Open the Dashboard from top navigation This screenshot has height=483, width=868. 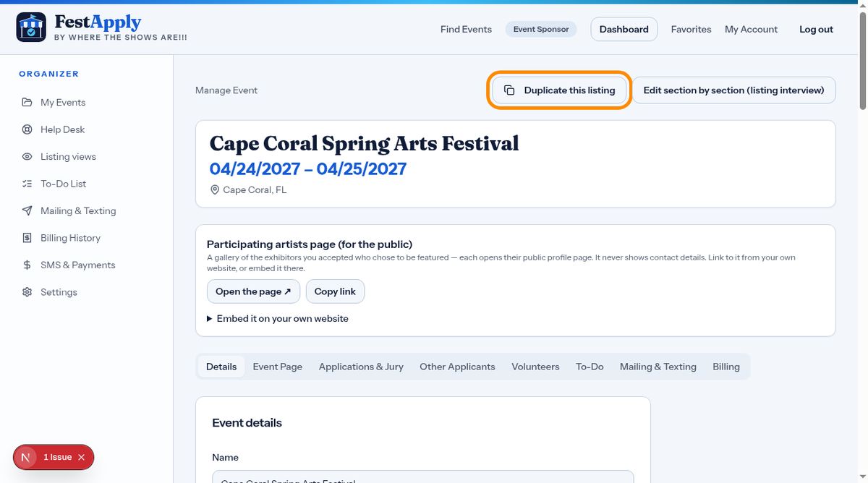[x=624, y=30]
